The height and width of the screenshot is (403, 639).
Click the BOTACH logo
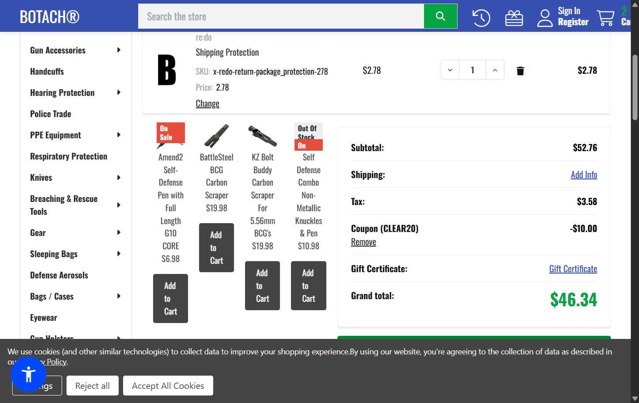coord(49,17)
